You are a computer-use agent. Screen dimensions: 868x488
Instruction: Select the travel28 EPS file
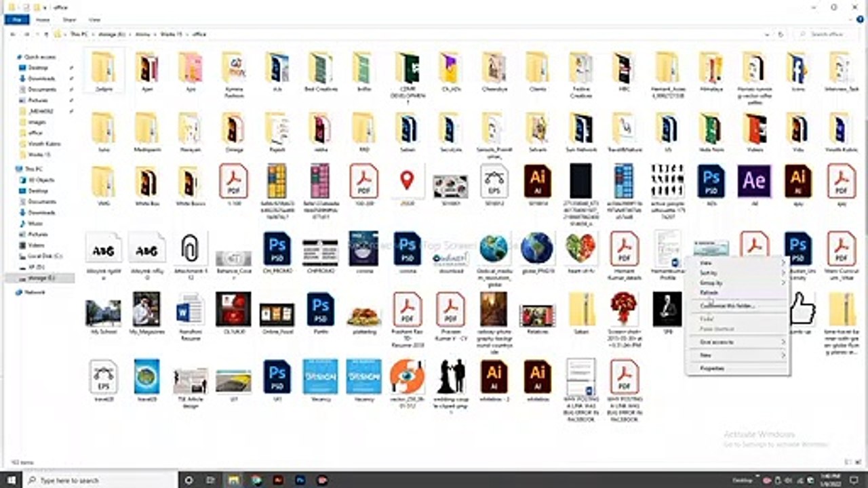(103, 381)
